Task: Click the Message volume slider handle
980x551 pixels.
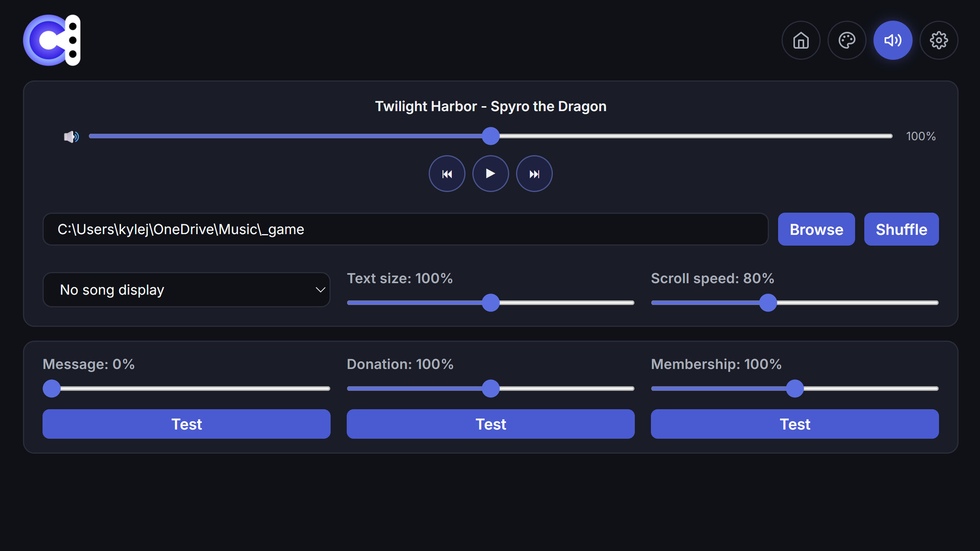Action: 52,389
